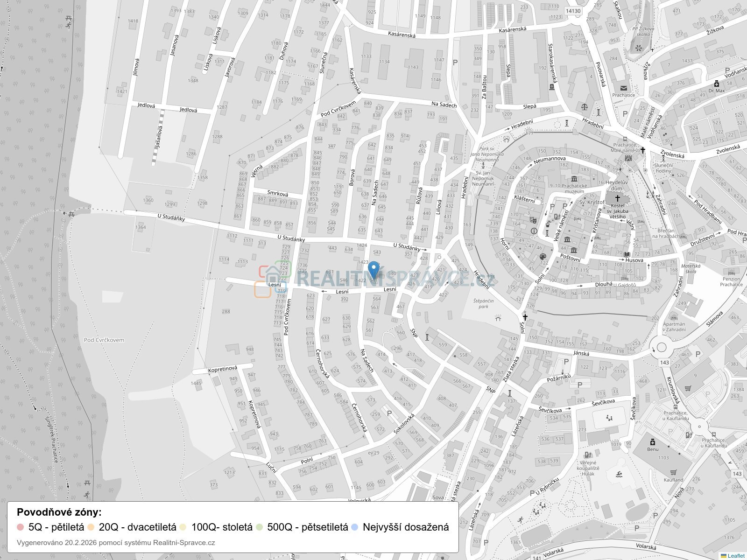Click the 100Q- stoletá legend label
The image size is (747, 560).
222,527
